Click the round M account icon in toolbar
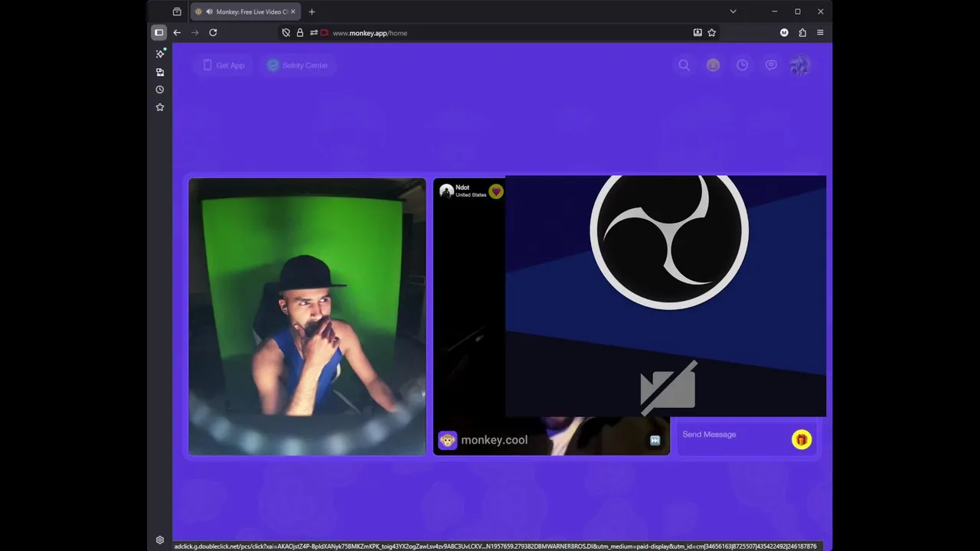This screenshot has width=980, height=551. (784, 33)
